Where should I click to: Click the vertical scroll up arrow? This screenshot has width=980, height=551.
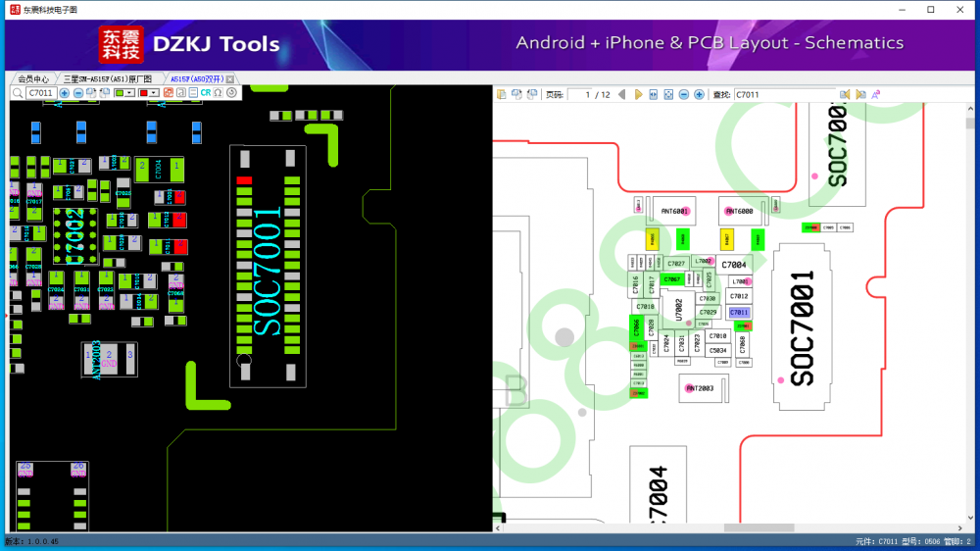coord(970,109)
